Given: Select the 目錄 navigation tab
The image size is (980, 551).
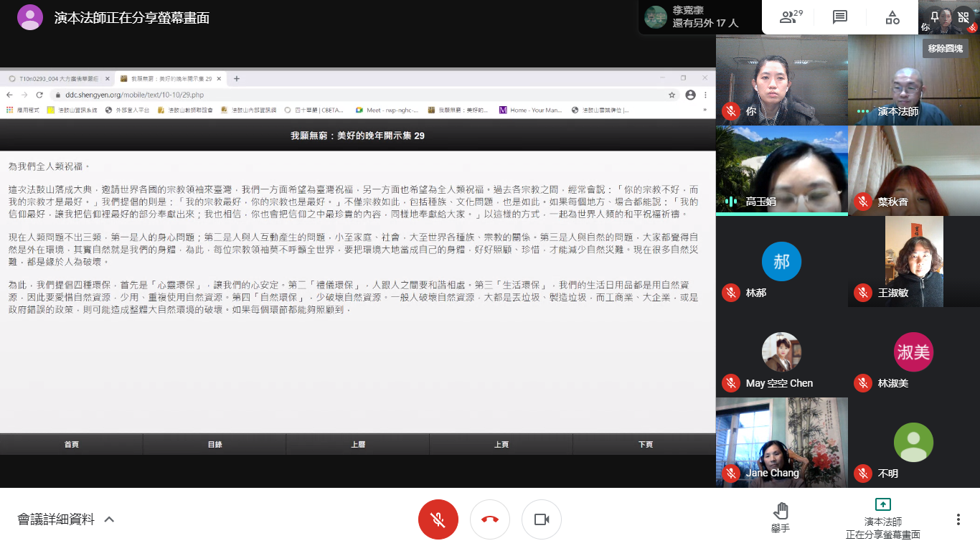Looking at the screenshot, I should point(215,445).
